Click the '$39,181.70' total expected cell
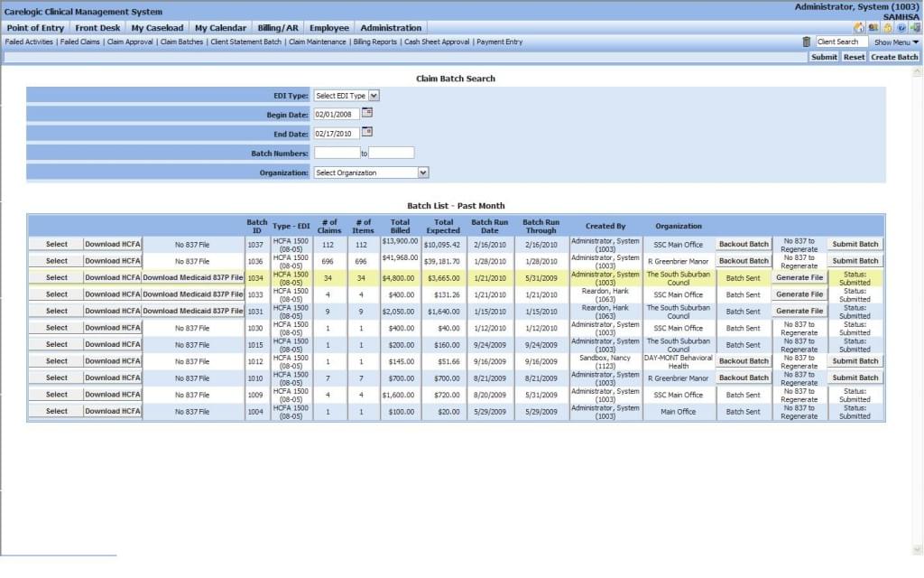 tap(442, 261)
